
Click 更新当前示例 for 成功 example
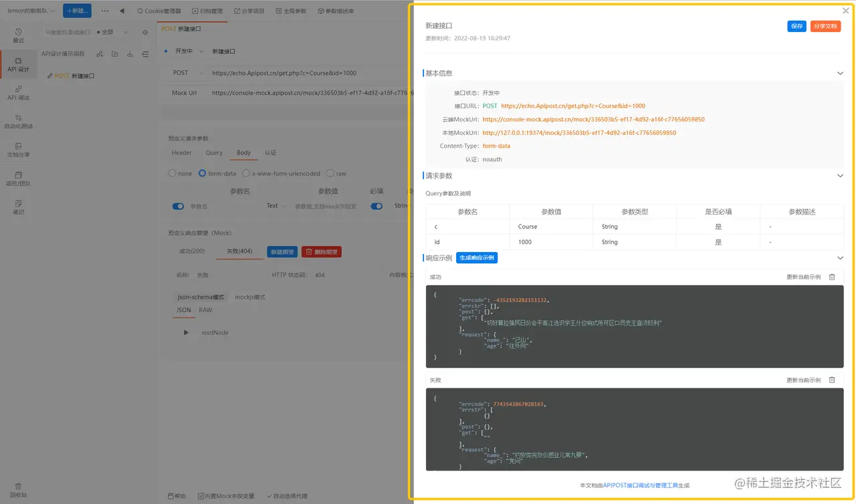point(803,277)
